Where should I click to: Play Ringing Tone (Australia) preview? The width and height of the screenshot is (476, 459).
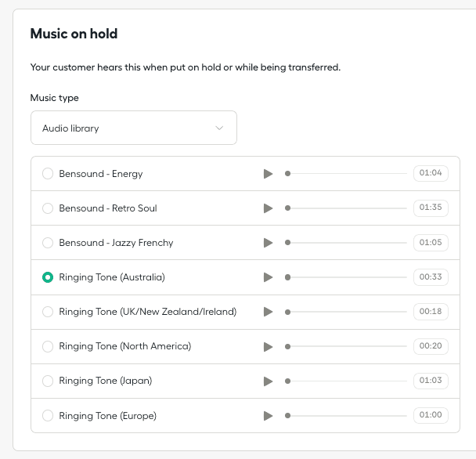268,277
